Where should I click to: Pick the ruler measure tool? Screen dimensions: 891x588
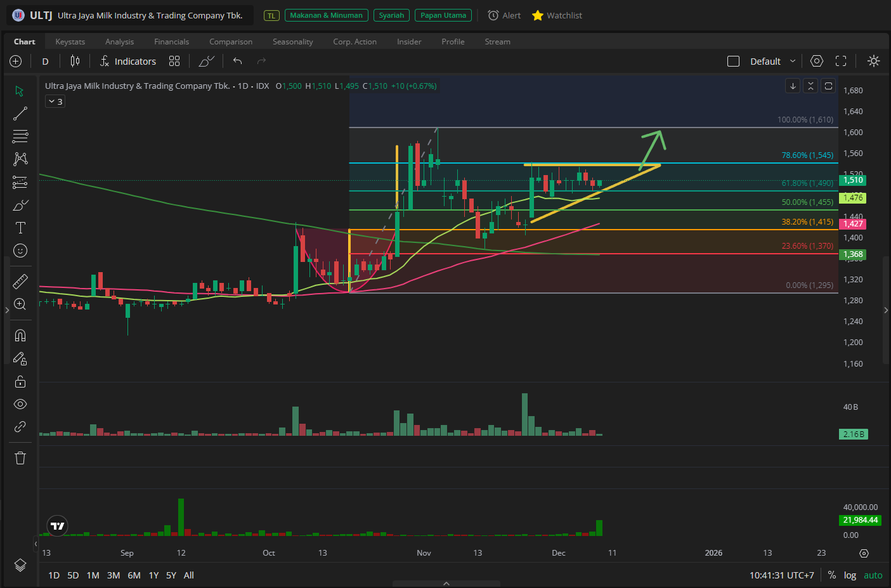pos(20,281)
